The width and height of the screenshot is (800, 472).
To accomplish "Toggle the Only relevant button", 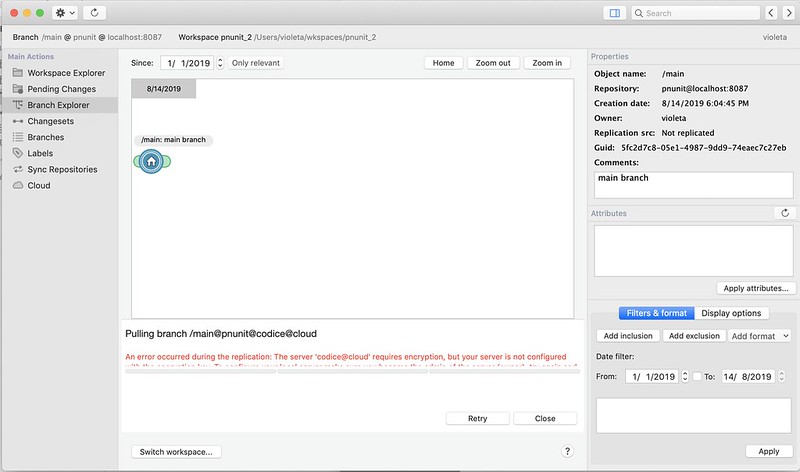I will pyautogui.click(x=256, y=63).
